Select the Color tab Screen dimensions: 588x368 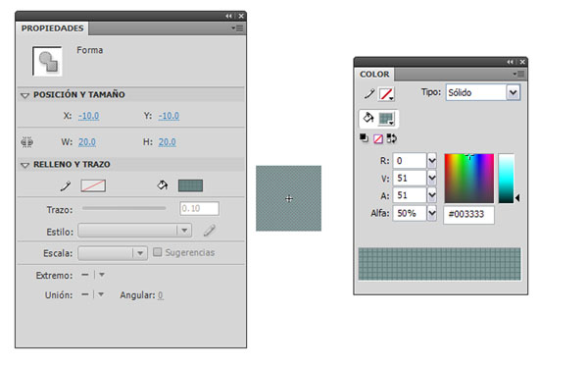[x=374, y=75]
